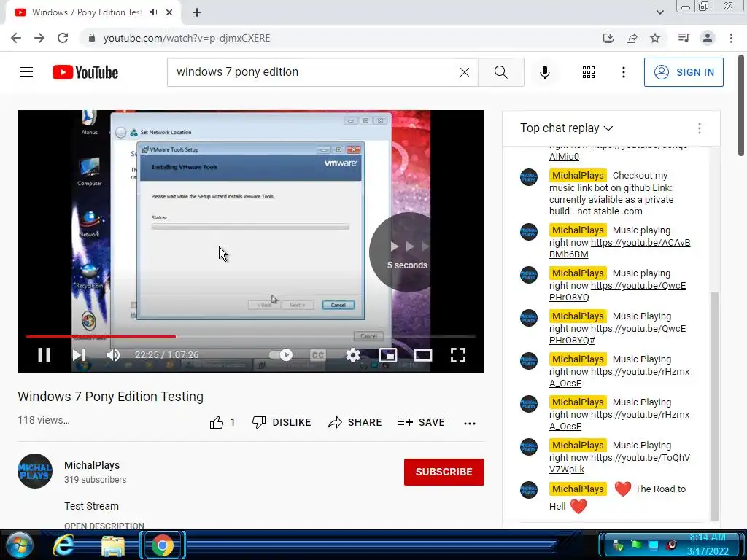Open the Windows Start orb
This screenshot has height=560, width=747.
click(19, 545)
